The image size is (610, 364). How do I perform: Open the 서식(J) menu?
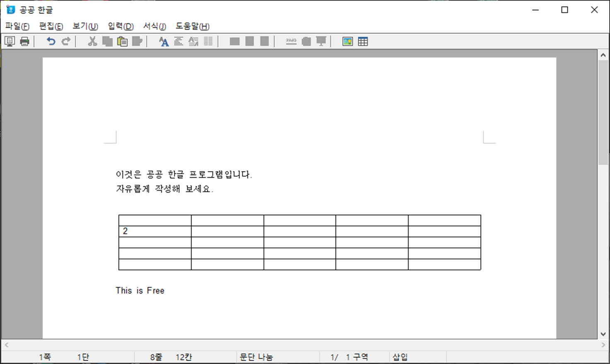[155, 26]
